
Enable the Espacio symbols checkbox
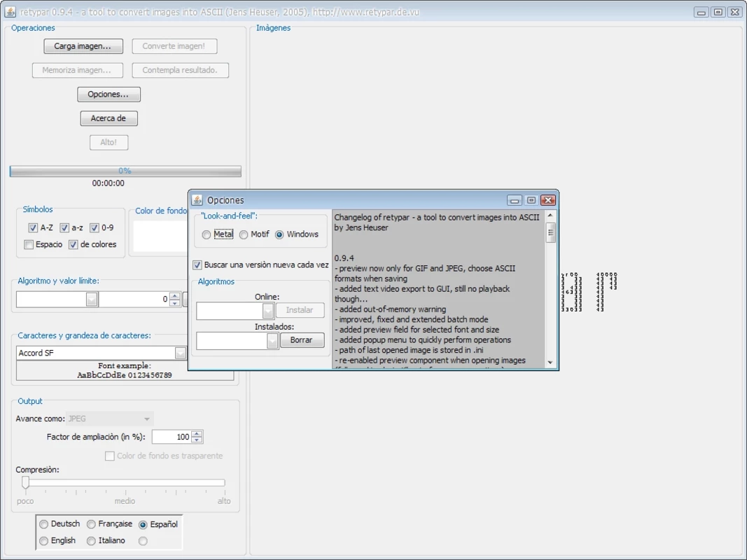[x=29, y=244]
